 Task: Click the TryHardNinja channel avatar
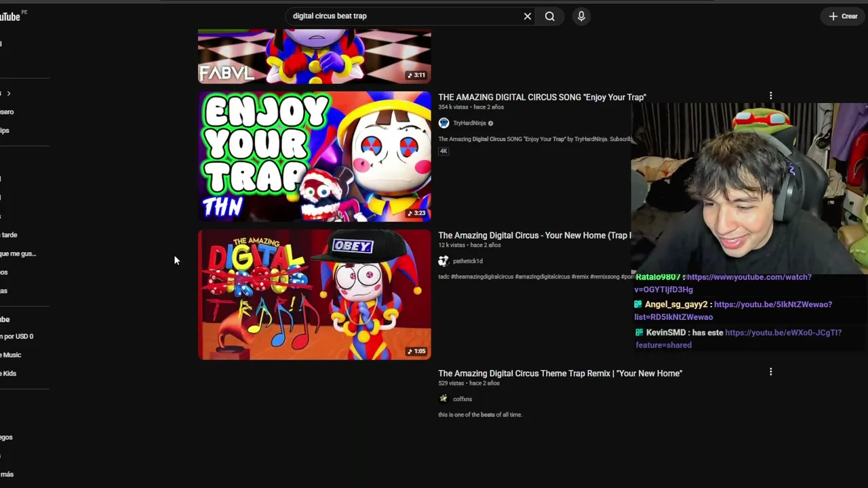pos(443,123)
